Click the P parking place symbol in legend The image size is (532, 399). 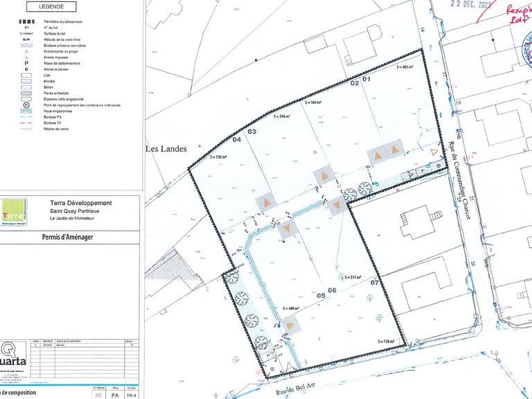click(x=26, y=64)
